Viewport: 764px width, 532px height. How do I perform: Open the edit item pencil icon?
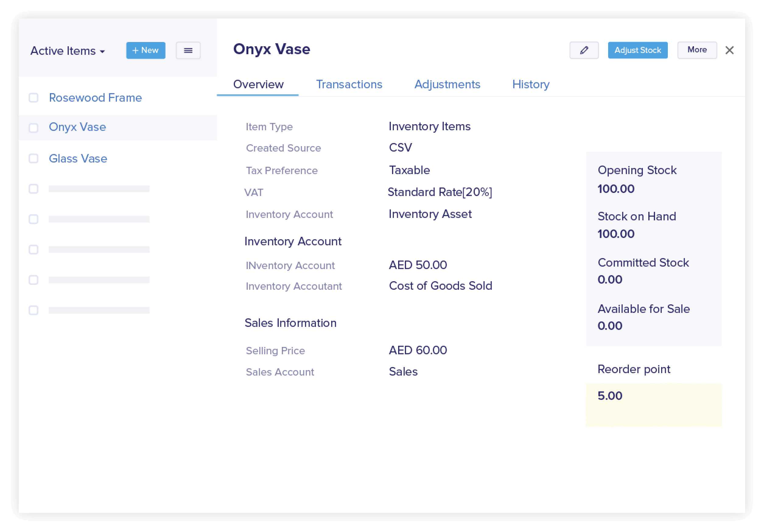584,50
